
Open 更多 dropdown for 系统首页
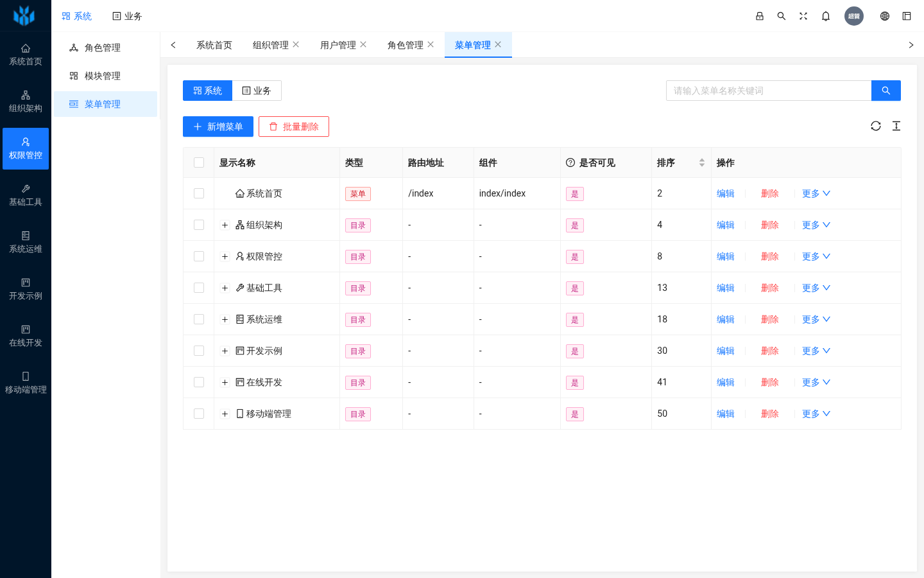[816, 193]
